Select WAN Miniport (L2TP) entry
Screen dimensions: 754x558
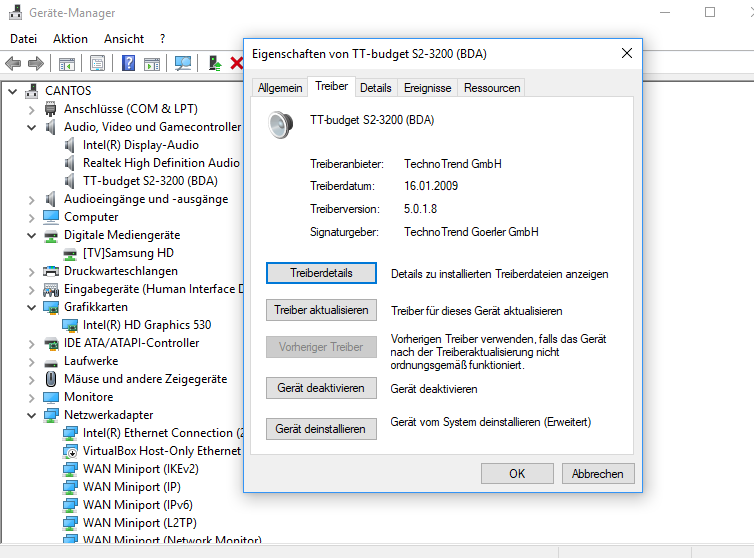[x=139, y=523]
